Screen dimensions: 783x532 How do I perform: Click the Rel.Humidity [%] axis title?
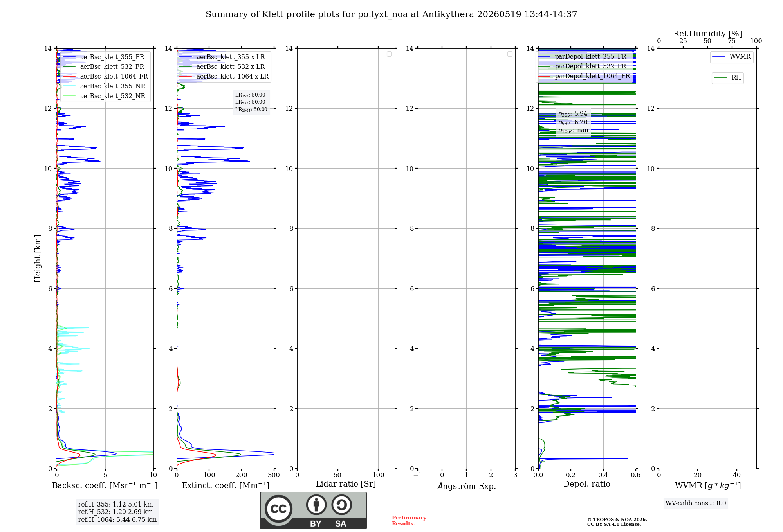[x=707, y=34]
